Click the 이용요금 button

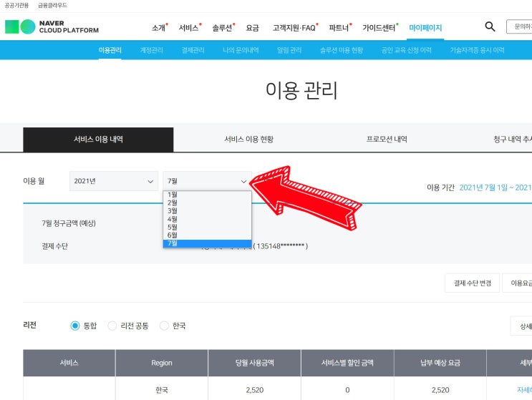[518, 283]
